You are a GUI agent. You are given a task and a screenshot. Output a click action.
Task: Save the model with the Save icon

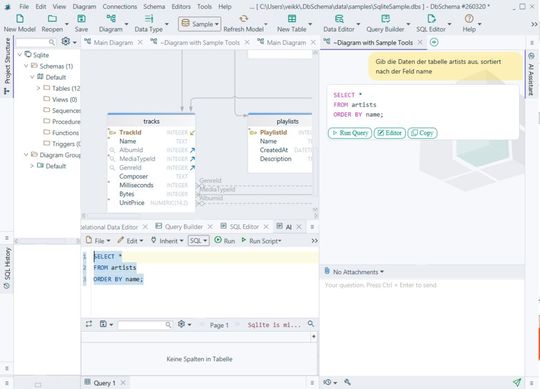click(81, 23)
